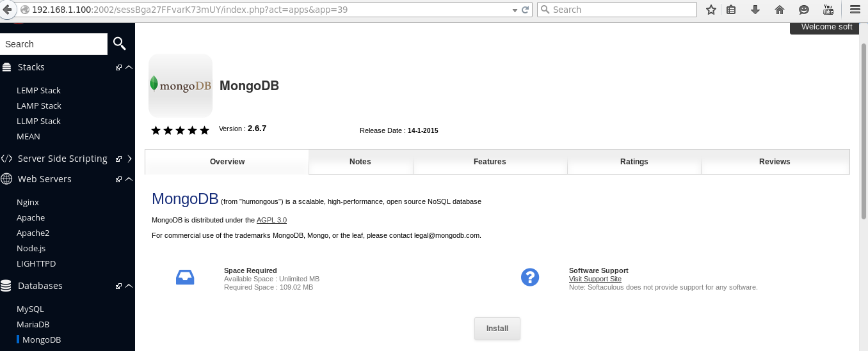Select LAMP Stack in sidebar

coord(39,105)
